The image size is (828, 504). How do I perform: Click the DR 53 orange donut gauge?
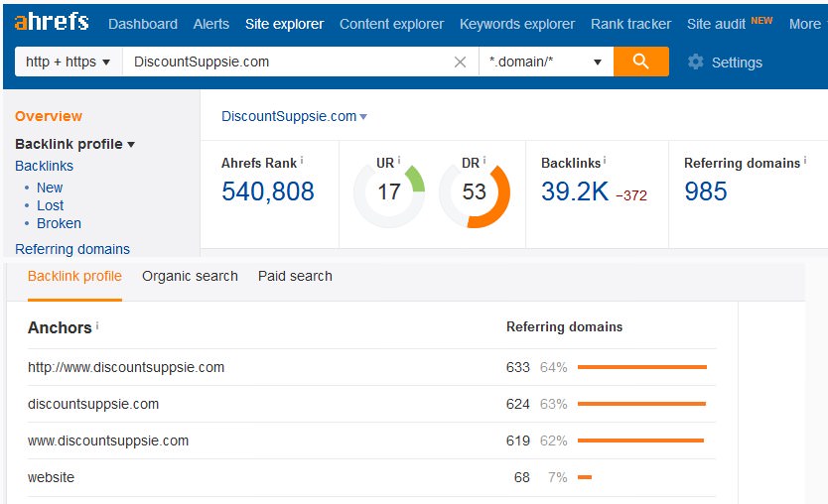pos(475,191)
